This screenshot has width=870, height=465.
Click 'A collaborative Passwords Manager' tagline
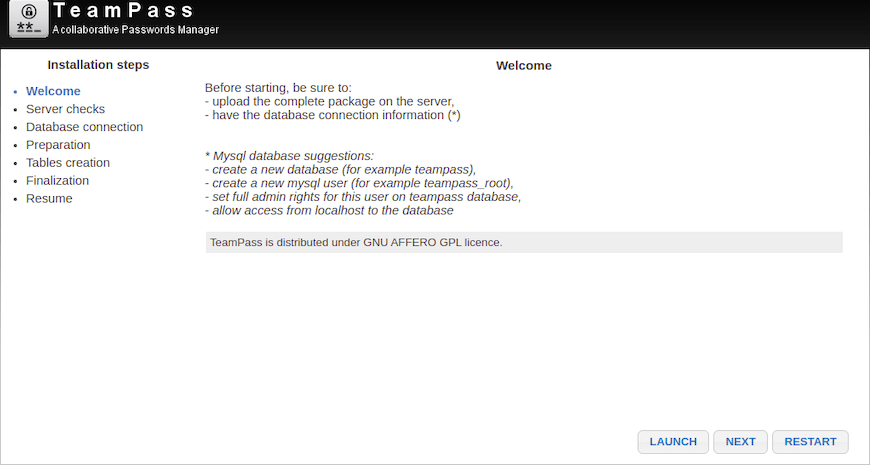pyautogui.click(x=135, y=29)
